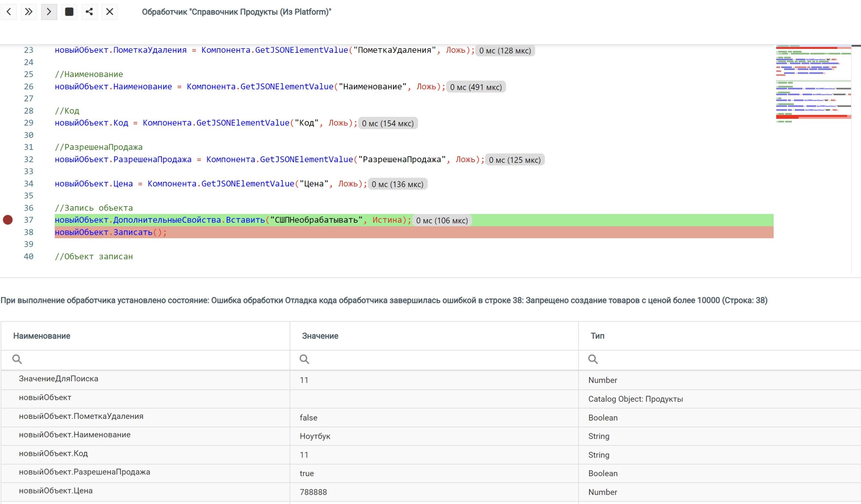Image resolution: width=861 pixels, height=504 pixels.
Task: Sort by Наименование column header
Action: 42,336
